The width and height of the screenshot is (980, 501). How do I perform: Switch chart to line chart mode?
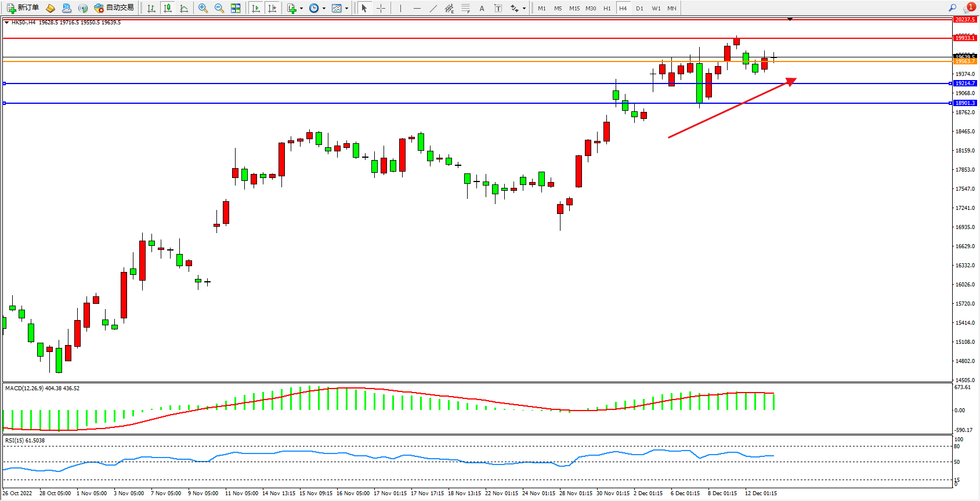184,8
